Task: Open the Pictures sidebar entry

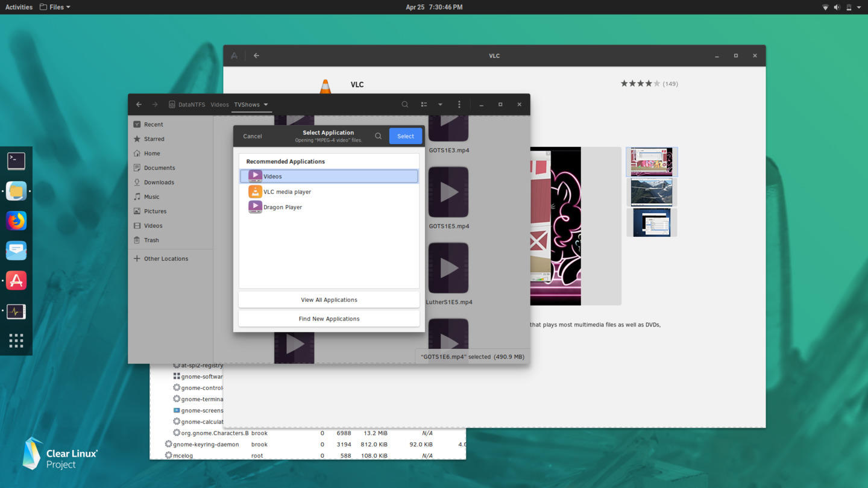Action: pyautogui.click(x=171, y=211)
